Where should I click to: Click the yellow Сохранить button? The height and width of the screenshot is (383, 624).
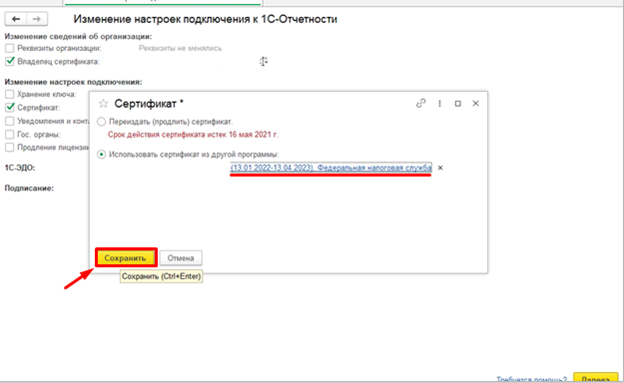click(x=125, y=258)
